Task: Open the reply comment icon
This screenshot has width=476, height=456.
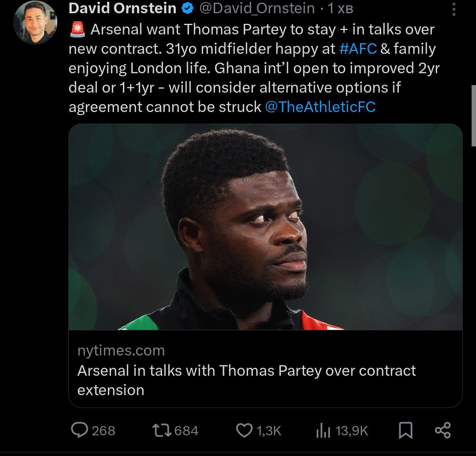Action: (79, 430)
